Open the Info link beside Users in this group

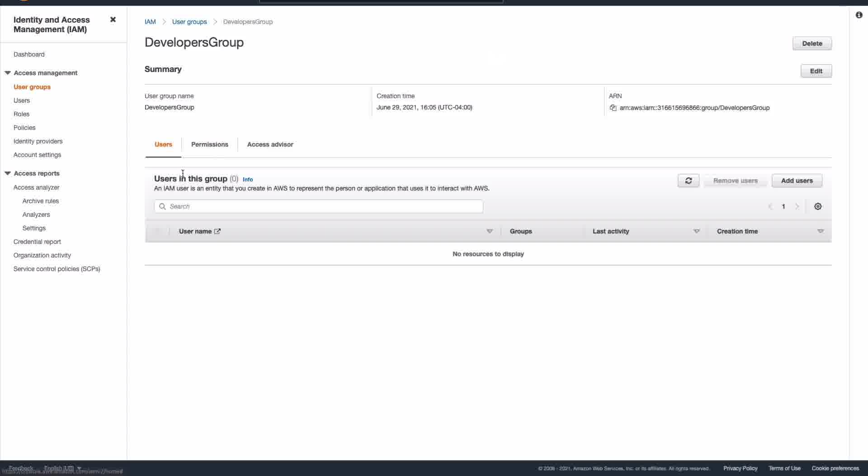coord(248,180)
